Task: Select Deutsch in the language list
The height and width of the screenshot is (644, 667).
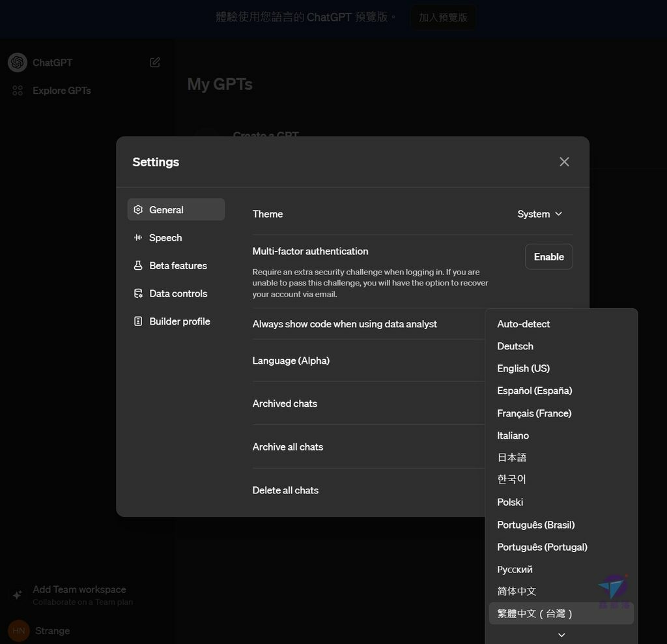Action: point(561,346)
